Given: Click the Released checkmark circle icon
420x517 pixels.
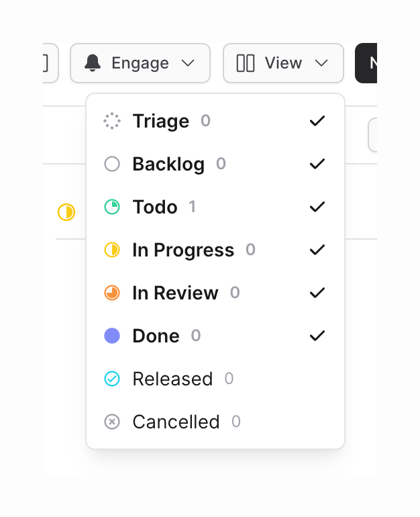Looking at the screenshot, I should click(x=112, y=379).
